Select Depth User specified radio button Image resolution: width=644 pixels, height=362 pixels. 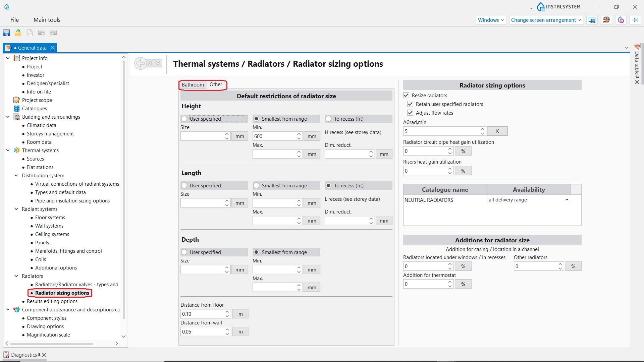(x=184, y=252)
